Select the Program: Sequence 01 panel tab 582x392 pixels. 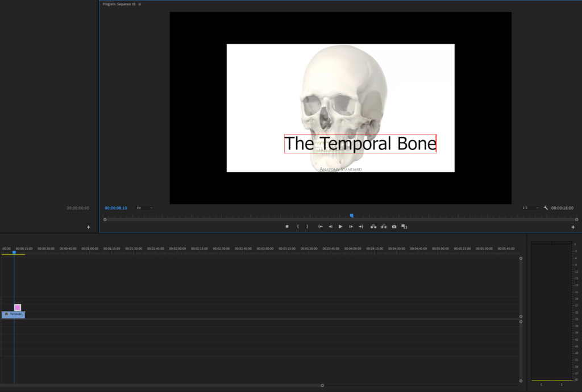119,4
